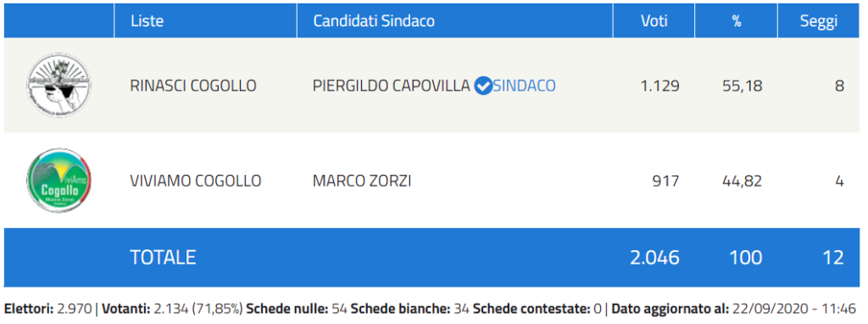Click the 44,82 percentage cell
Screen dimensions: 868x324
(743, 182)
